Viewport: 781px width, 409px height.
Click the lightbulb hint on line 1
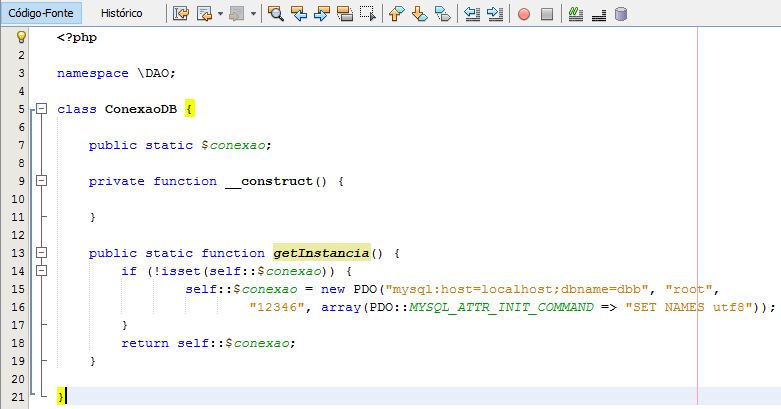[21, 37]
